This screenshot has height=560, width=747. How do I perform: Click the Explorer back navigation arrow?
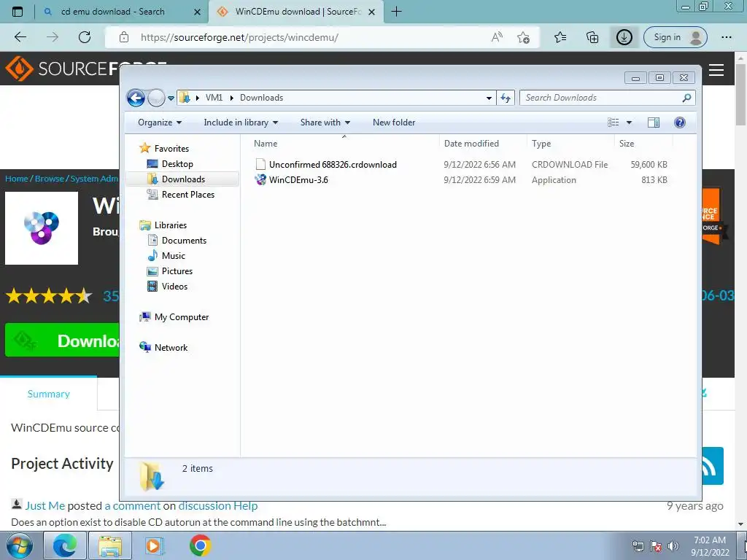[136, 98]
